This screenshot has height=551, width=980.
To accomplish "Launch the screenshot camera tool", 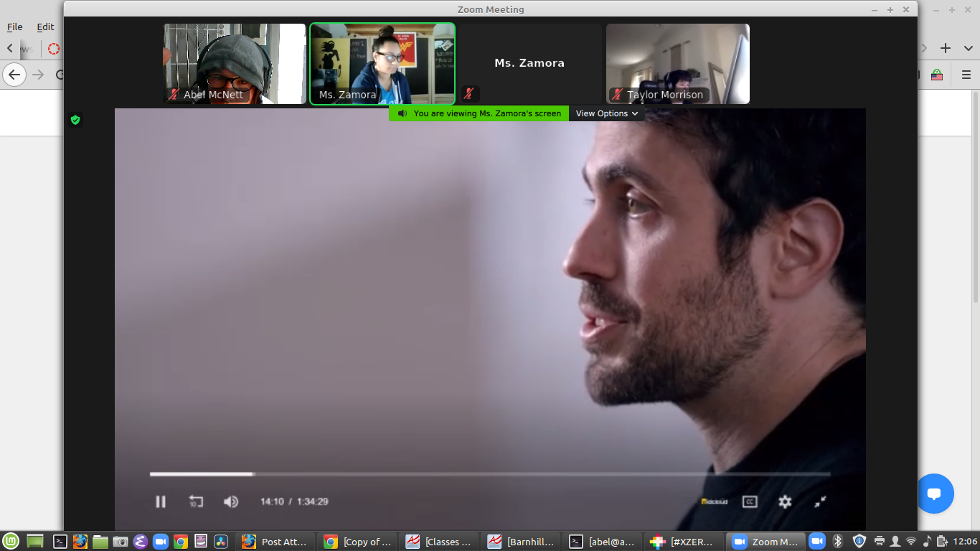I will pos(121,542).
